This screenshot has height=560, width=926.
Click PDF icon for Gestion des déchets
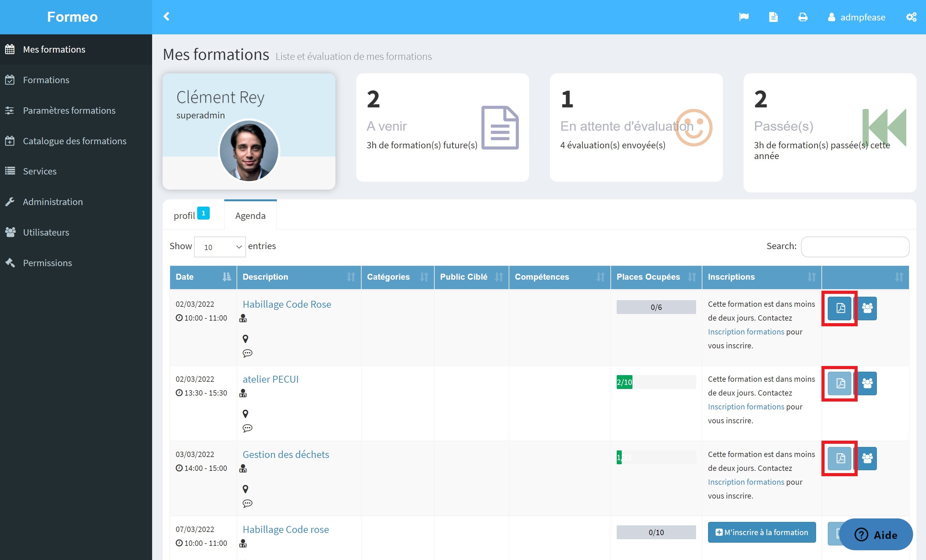[x=840, y=458]
